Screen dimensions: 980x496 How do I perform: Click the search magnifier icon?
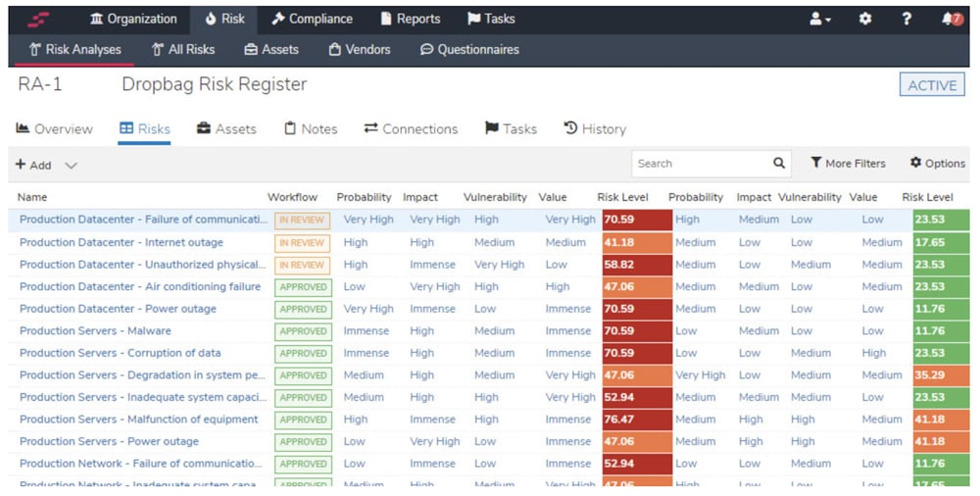pyautogui.click(x=779, y=164)
